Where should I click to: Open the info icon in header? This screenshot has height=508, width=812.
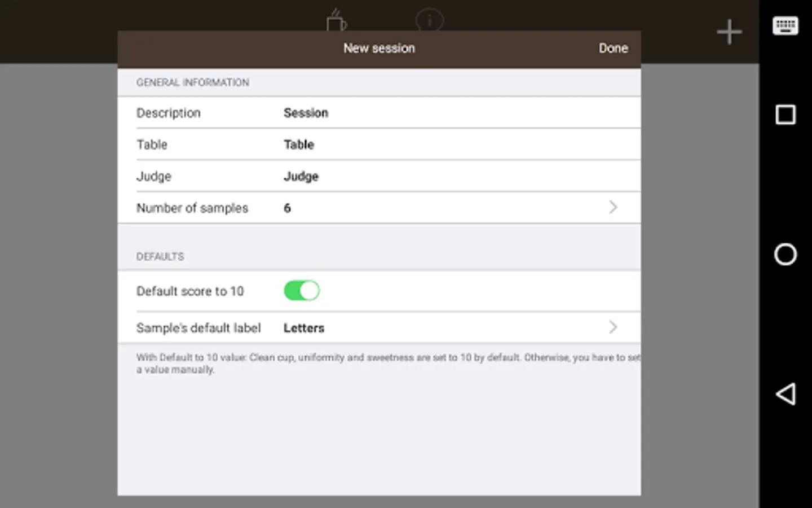coord(430,20)
